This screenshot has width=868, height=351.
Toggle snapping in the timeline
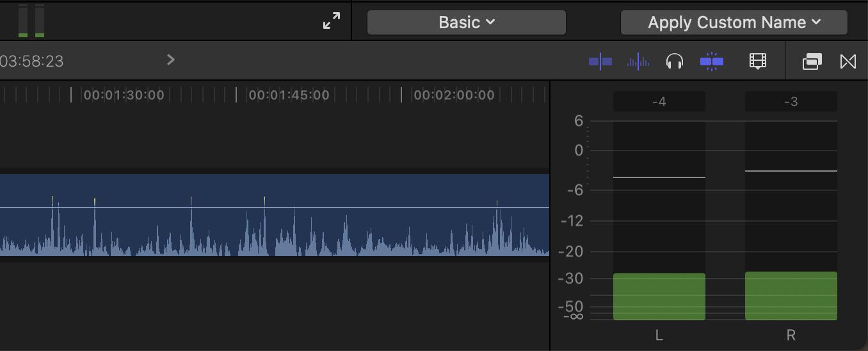click(711, 61)
